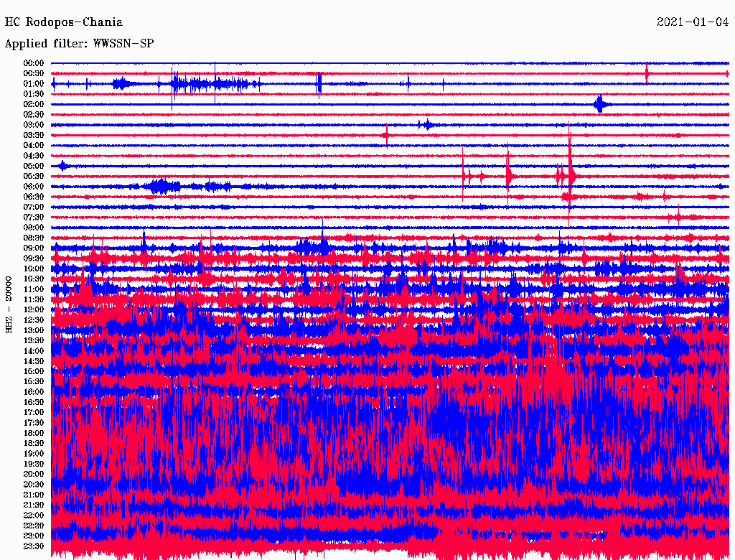The image size is (735, 560).
Task: Select the HHZ - 20000 axis label
Action: [9, 304]
